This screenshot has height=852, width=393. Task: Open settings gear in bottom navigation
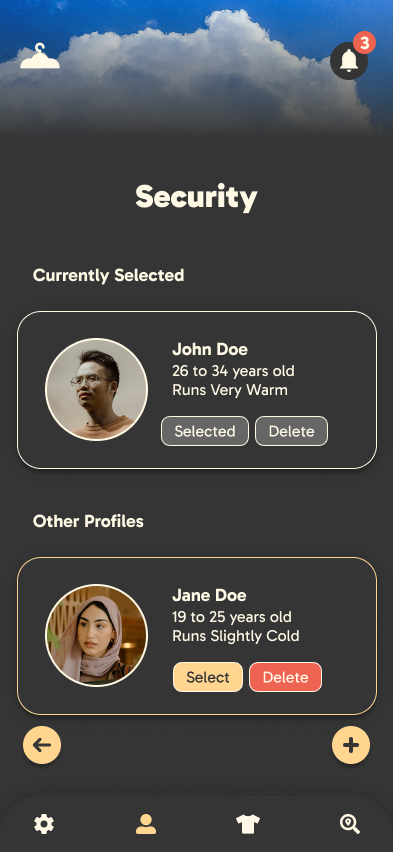click(x=44, y=824)
